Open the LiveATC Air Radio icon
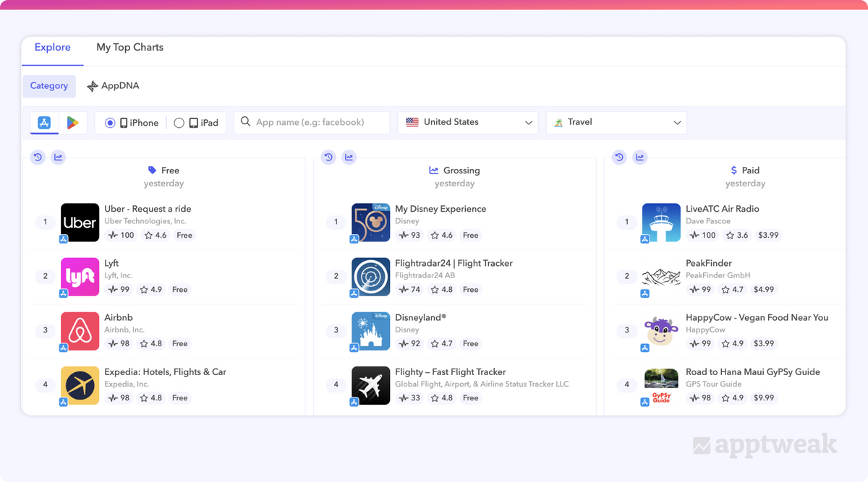Viewport: 868px width, 482px height. point(661,223)
